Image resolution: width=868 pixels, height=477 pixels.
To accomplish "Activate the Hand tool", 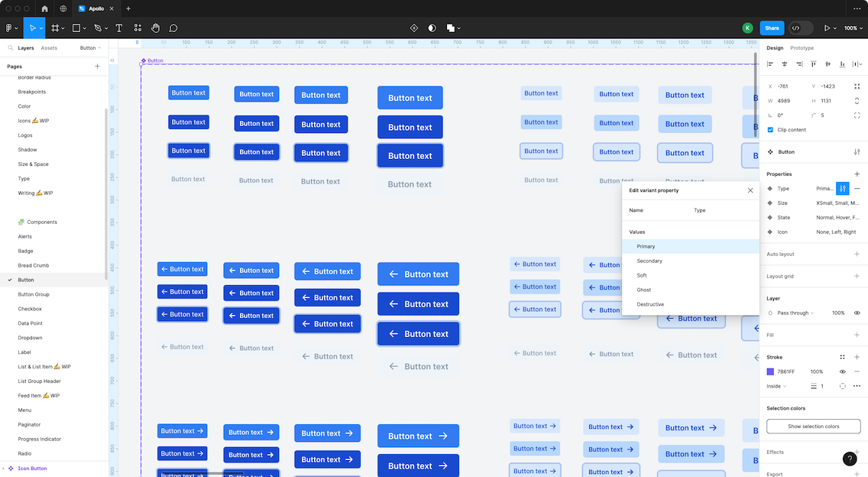I will click(x=156, y=28).
